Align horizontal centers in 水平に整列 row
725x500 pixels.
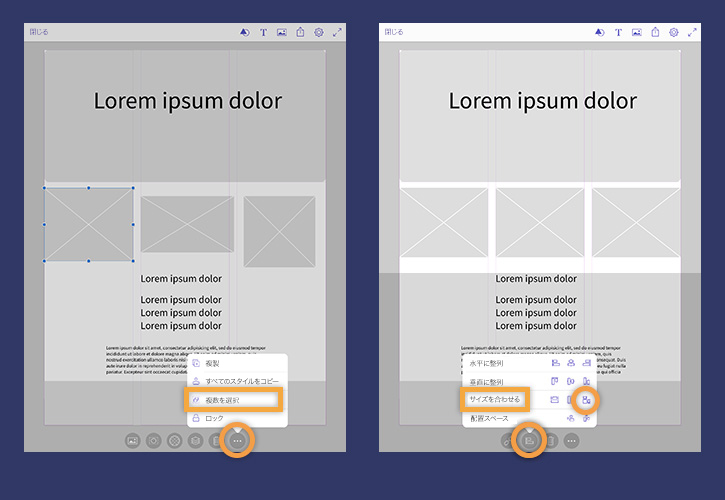(x=571, y=363)
